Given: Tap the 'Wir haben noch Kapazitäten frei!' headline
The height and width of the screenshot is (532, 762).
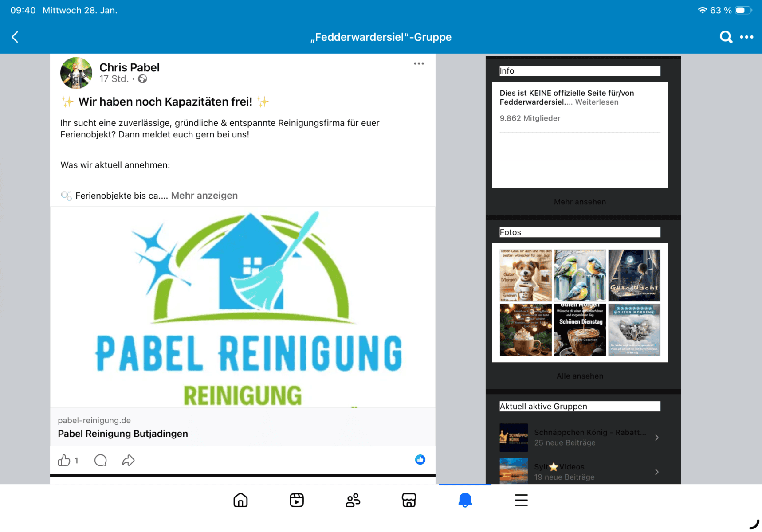Looking at the screenshot, I should 165,102.
